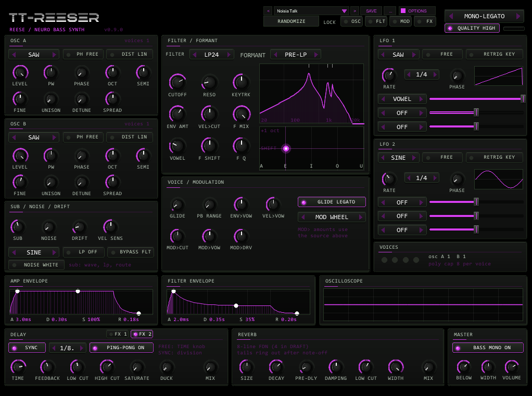Click the Keytrk knob
Screen dimensions: 532x396
pyautogui.click(x=241, y=82)
